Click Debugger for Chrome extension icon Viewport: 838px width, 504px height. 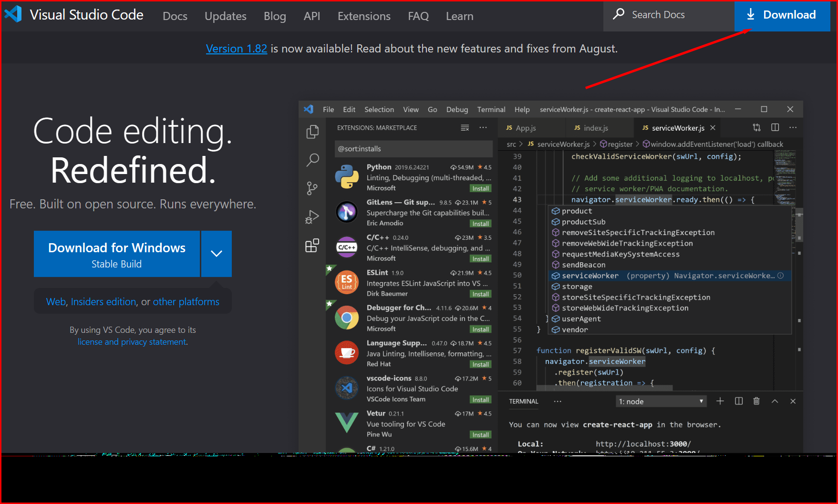point(347,318)
